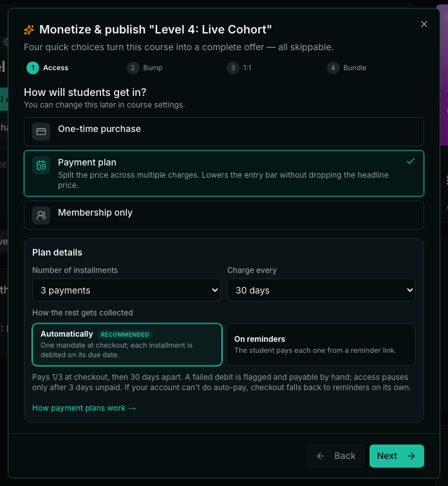Click the credit card icon for One-time purchase
The width and height of the screenshot is (448, 486).
click(x=41, y=132)
